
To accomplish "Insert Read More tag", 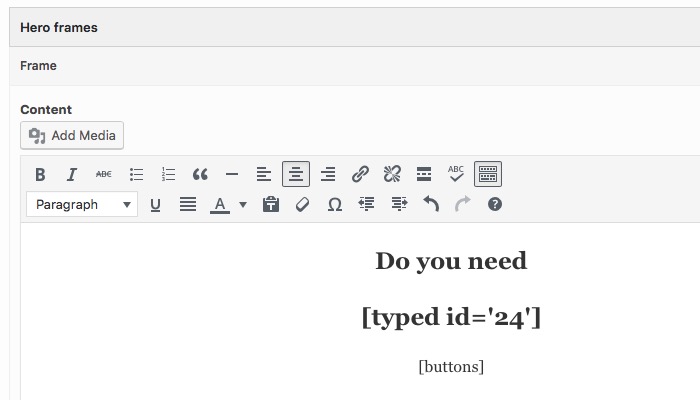I will [x=424, y=174].
